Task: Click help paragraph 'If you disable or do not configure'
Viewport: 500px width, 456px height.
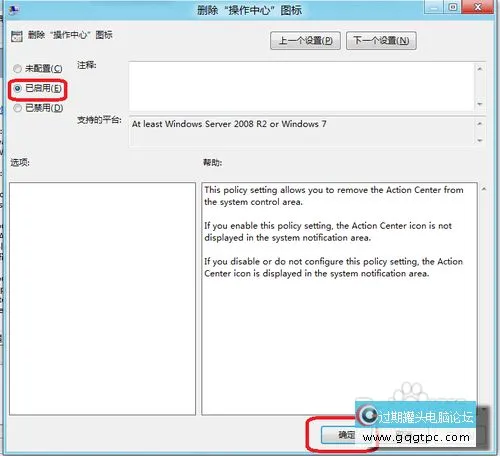Action: (333, 267)
